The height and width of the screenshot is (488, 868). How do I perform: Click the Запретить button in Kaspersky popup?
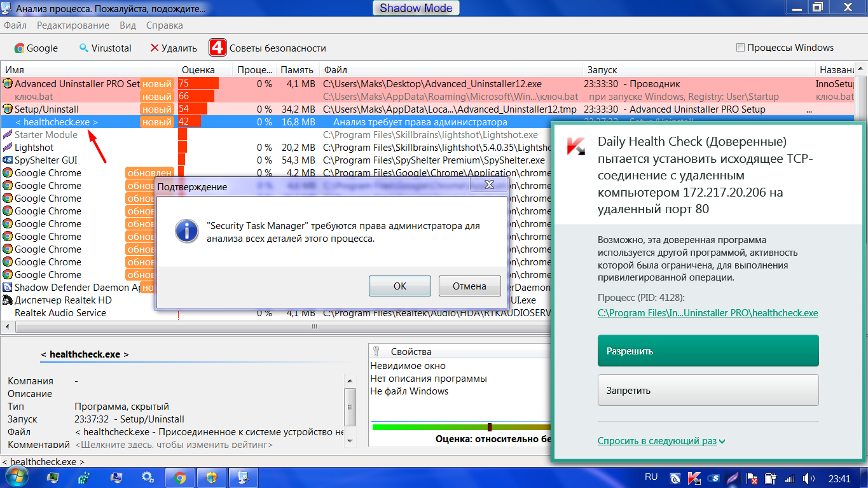[x=708, y=390]
